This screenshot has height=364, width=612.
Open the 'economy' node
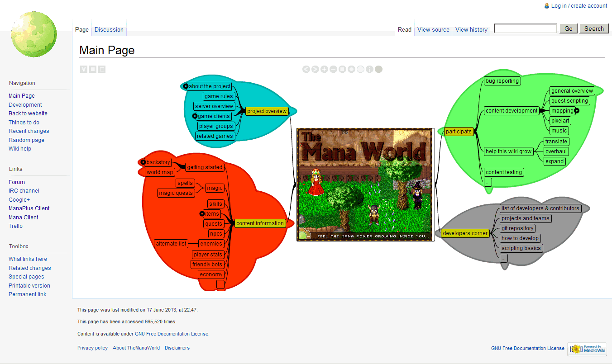click(211, 274)
